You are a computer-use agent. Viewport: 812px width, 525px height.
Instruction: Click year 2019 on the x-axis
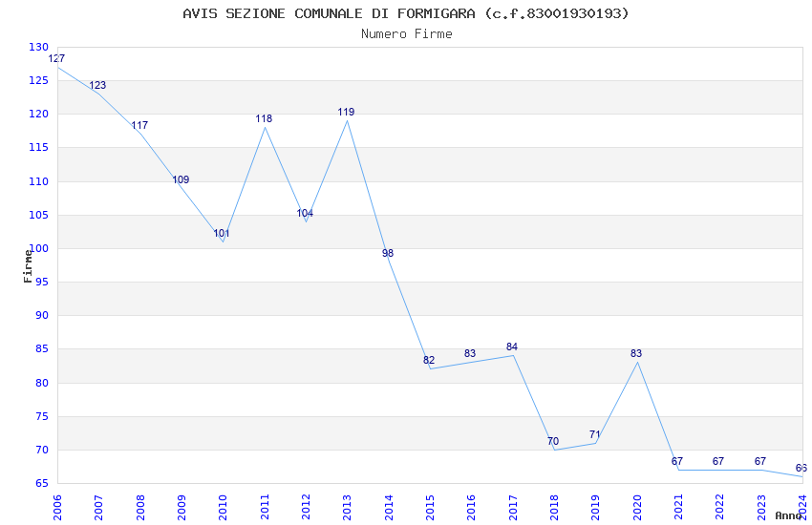point(596,508)
